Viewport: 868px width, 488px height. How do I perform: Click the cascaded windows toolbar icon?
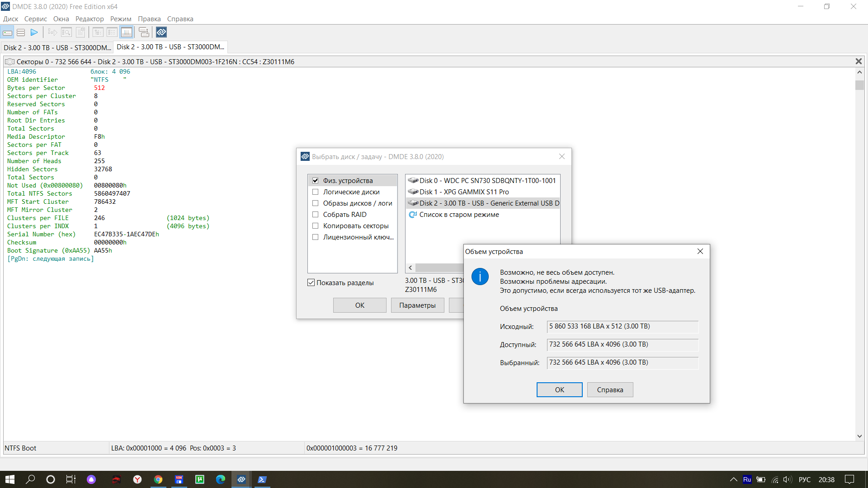(144, 32)
